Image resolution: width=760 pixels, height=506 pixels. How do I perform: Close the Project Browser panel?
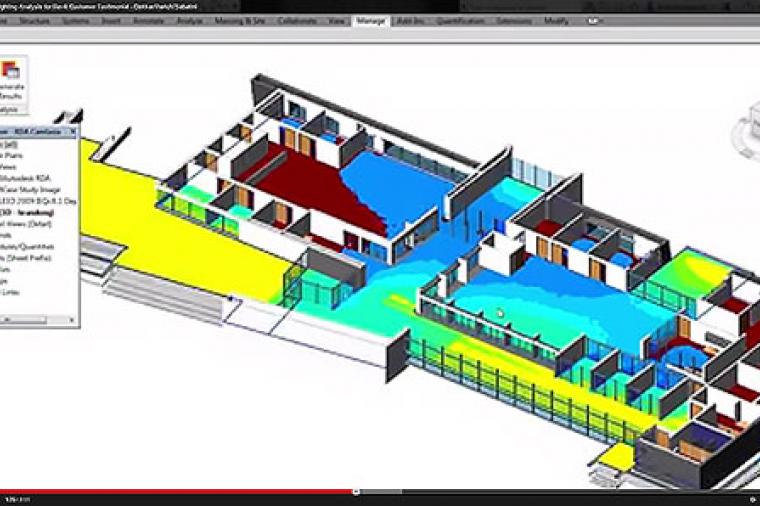coord(73,131)
